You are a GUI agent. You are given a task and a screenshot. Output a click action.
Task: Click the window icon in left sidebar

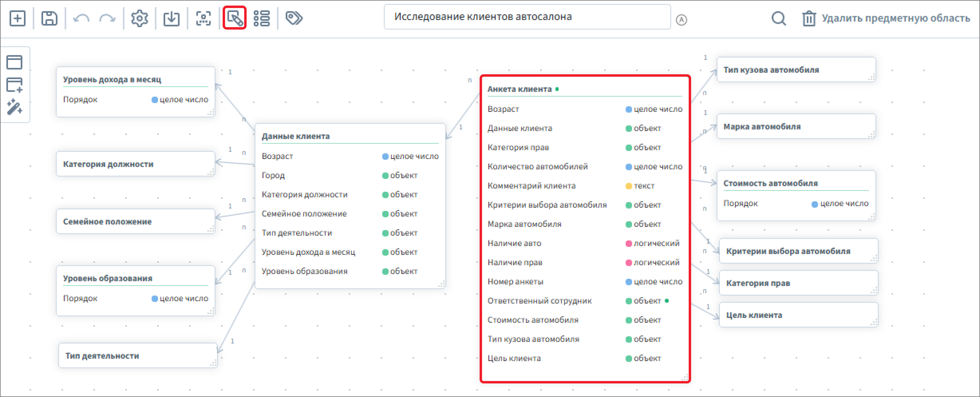point(14,62)
